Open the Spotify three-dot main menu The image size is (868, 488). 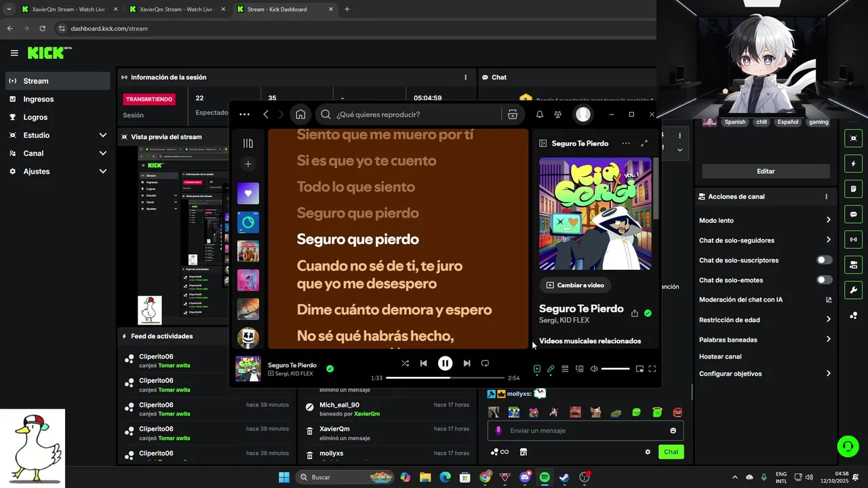(245, 115)
